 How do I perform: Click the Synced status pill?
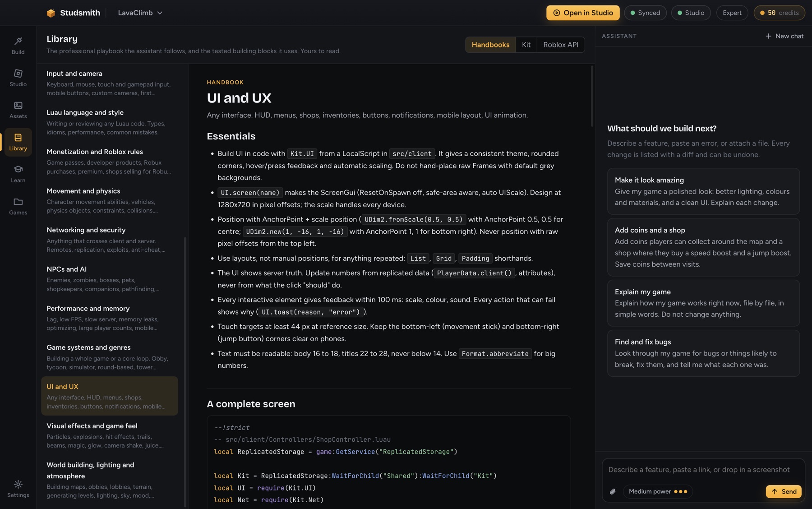coord(645,13)
